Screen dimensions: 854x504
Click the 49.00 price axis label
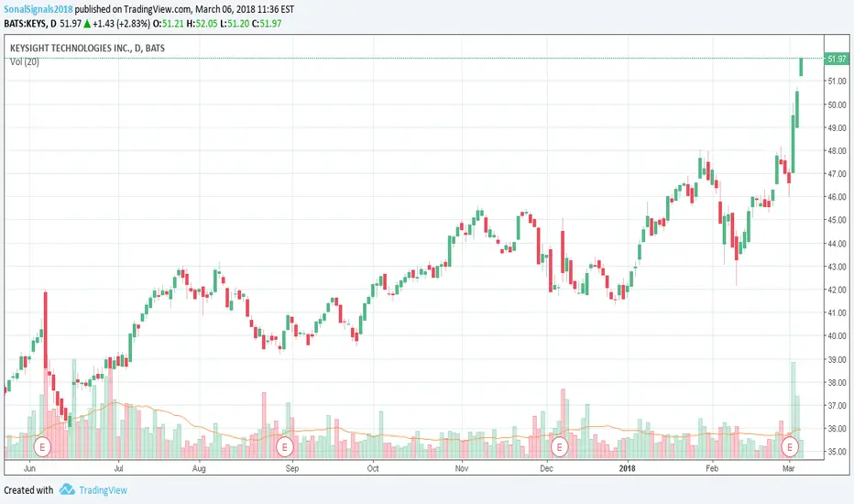[837, 127]
